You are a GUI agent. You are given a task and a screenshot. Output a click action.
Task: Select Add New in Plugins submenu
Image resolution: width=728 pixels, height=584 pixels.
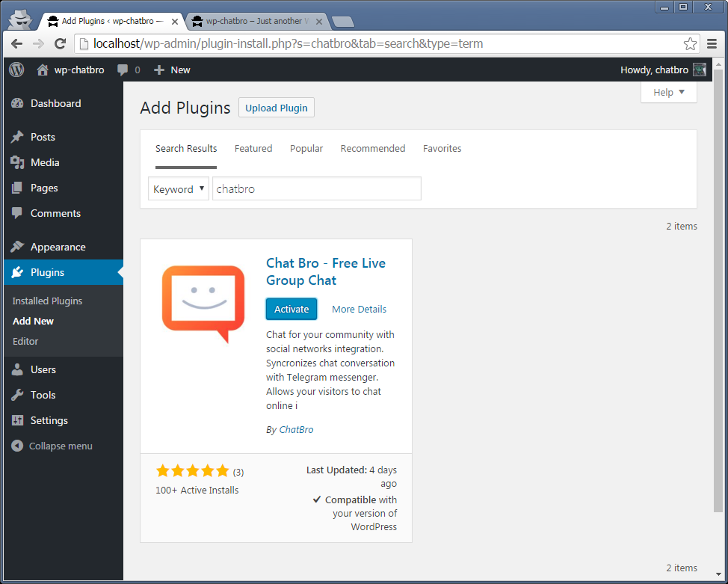33,321
